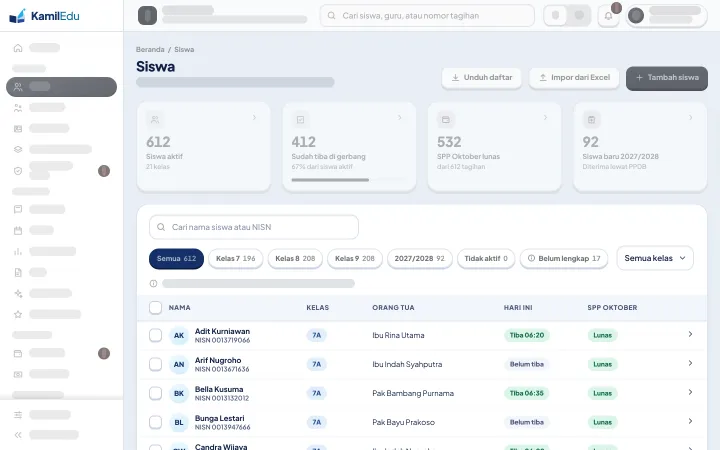This screenshot has height=450, width=720.
Task: Open Bunga Lestari row chevron
Action: point(690,421)
